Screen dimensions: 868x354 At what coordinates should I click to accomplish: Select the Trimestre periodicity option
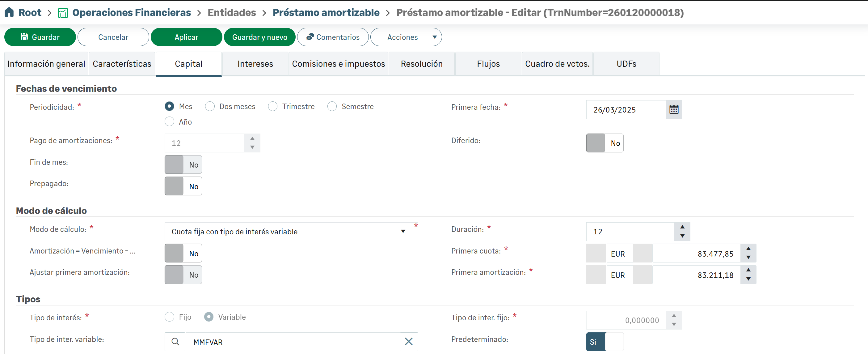click(272, 107)
